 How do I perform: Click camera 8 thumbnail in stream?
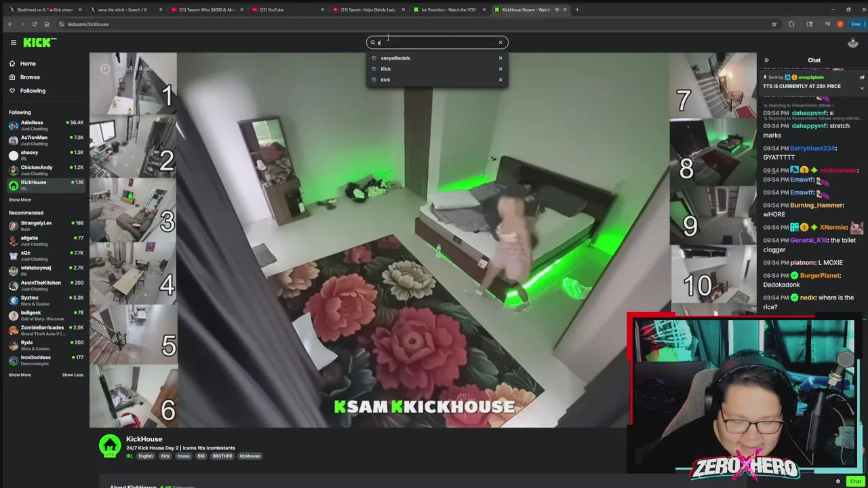pyautogui.click(x=713, y=152)
